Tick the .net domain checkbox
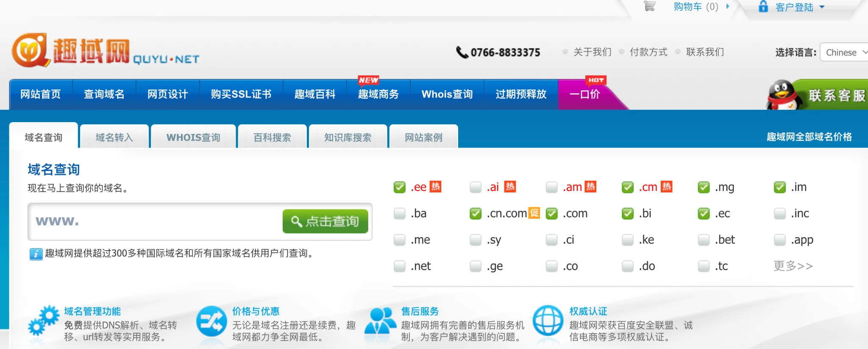 (x=399, y=266)
